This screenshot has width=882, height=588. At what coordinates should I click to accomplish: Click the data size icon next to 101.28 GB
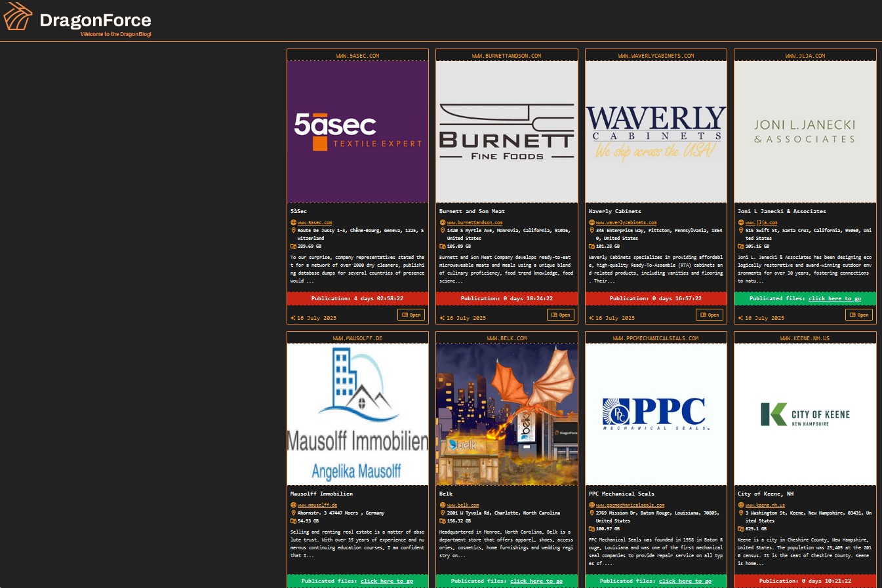[591, 246]
